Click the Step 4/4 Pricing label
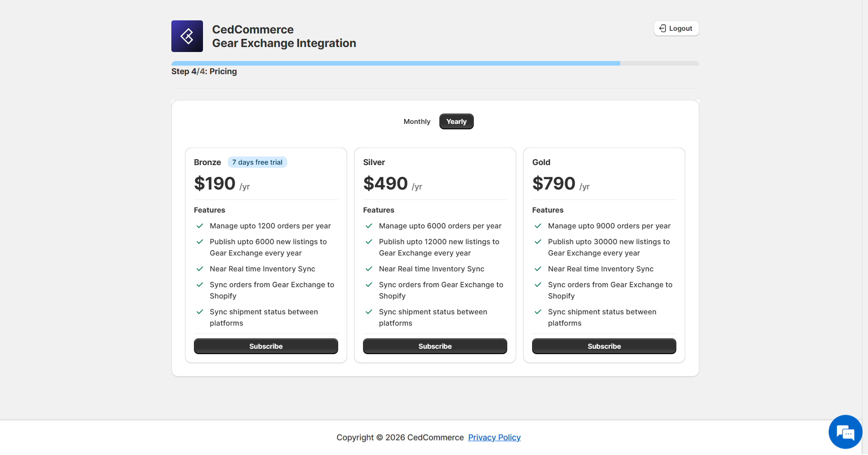The image size is (868, 455). pyautogui.click(x=204, y=71)
